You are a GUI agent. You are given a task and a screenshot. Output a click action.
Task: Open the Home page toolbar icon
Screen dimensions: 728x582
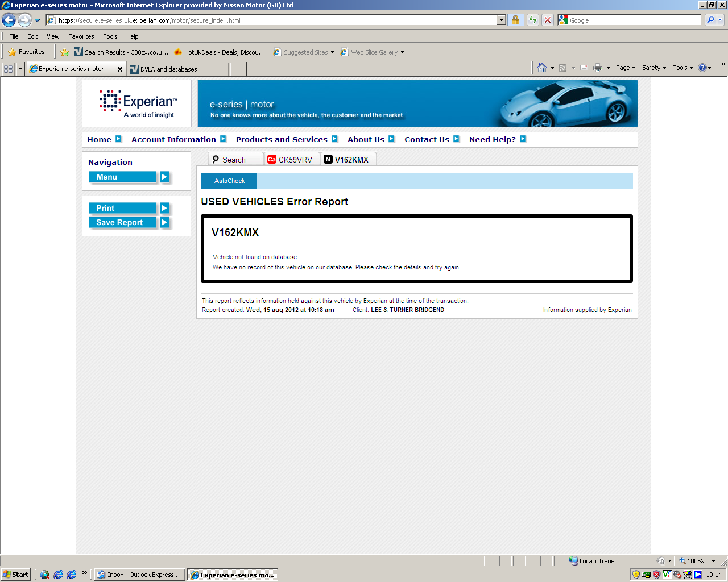(x=542, y=68)
